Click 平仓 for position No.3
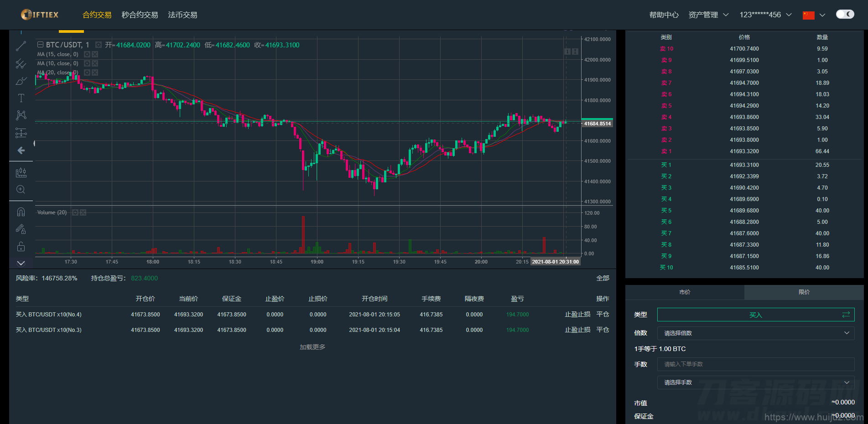Viewport: 868px width, 424px height. [603, 330]
